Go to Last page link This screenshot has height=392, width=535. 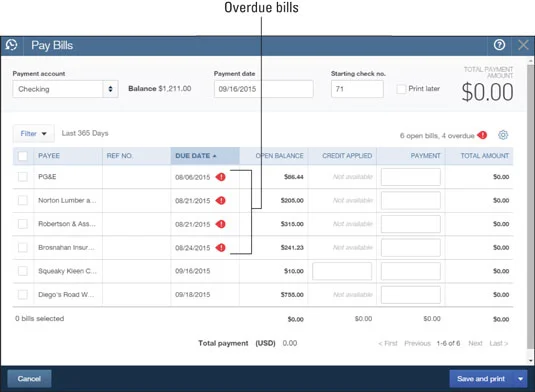pos(499,343)
